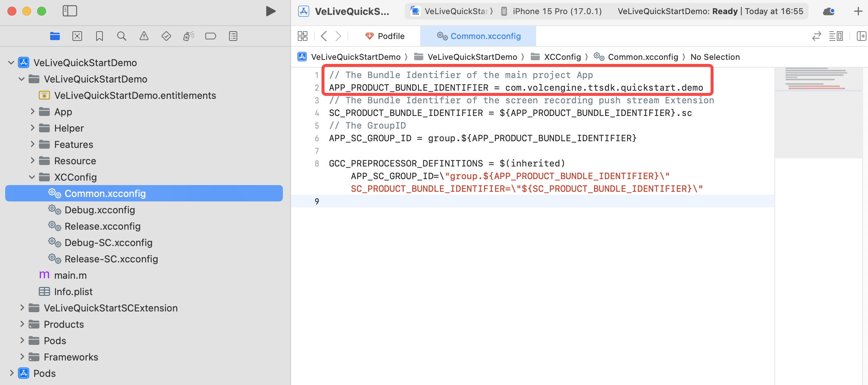Image resolution: width=868 pixels, height=385 pixels.
Task: Go back in editor history
Action: point(324,36)
